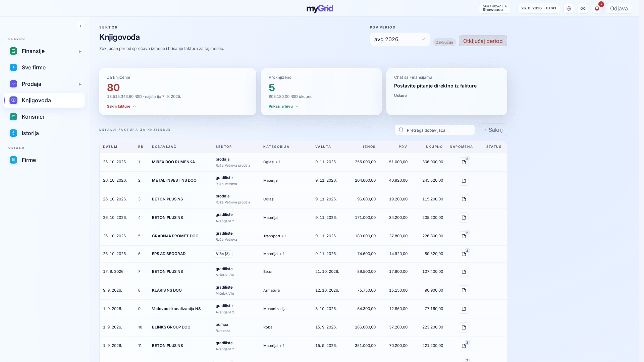Click the Istorija sidebar icon

coord(13,133)
